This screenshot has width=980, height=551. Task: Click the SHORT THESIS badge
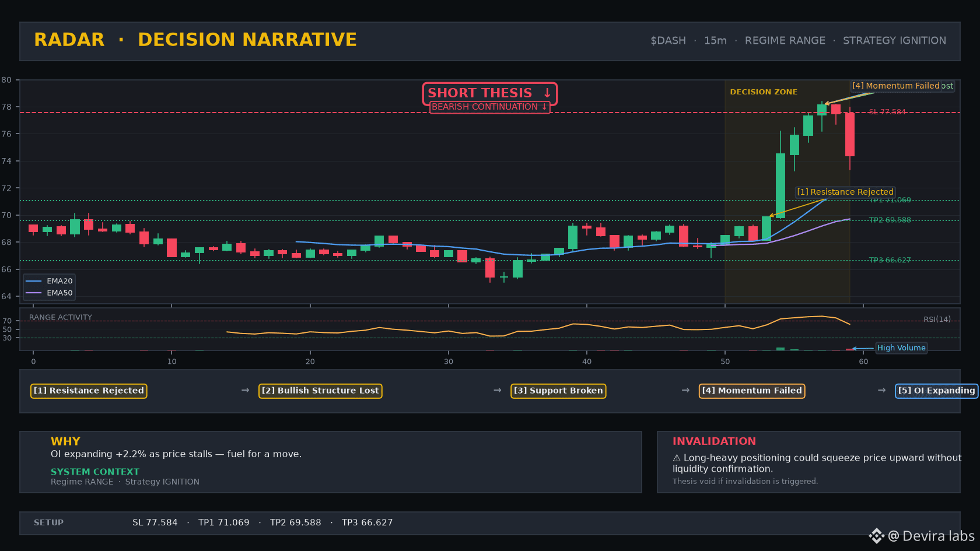(490, 93)
